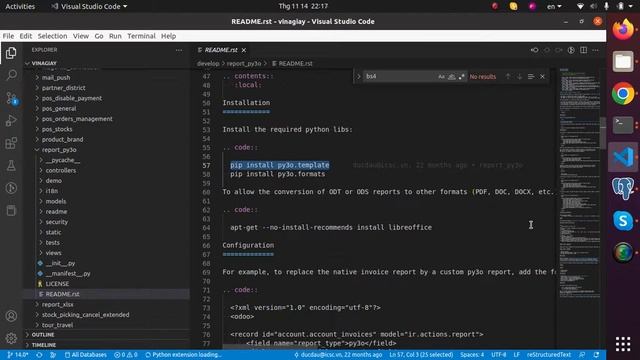Screen dimensions: 640x360
Task: Open the Run menu
Action: (115, 36)
